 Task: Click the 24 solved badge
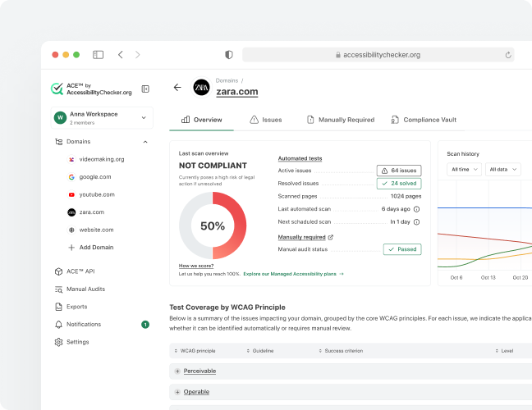(399, 184)
